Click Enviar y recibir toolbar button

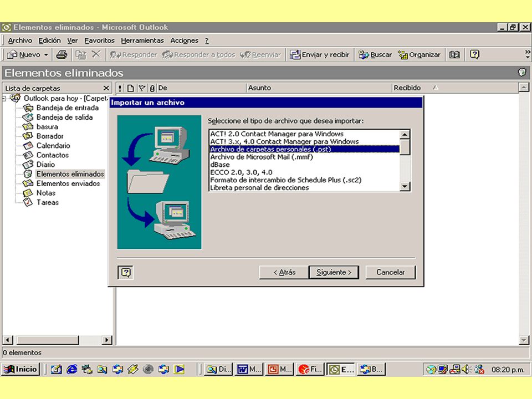tap(319, 55)
